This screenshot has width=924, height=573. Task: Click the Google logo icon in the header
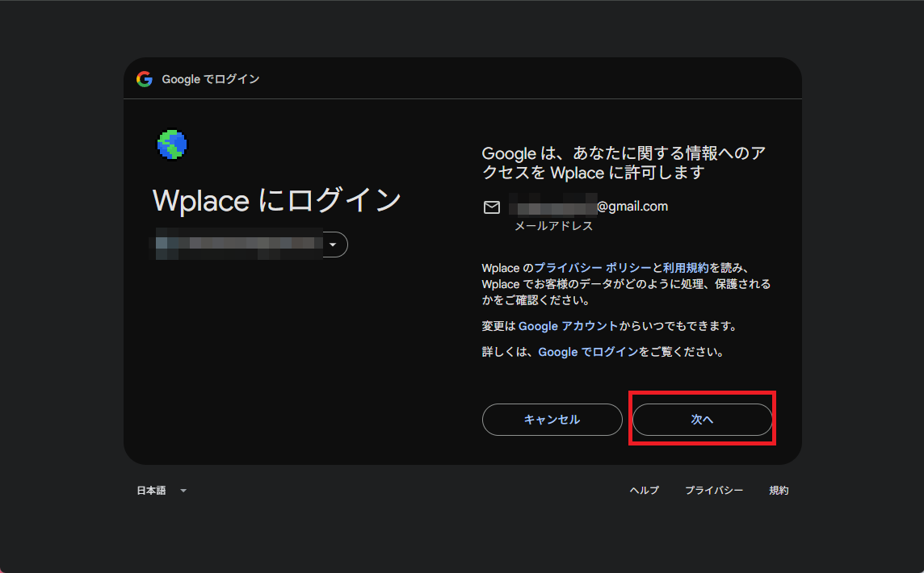(145, 79)
